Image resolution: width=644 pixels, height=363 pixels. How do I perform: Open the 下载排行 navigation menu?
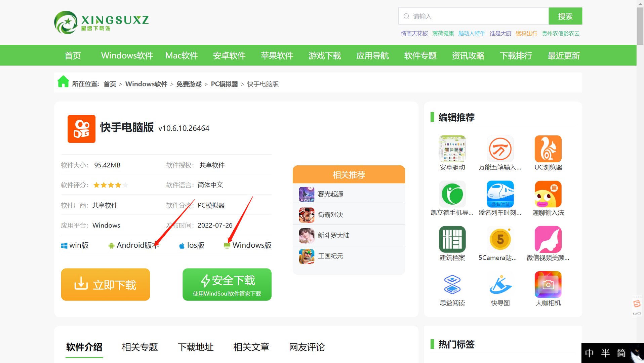click(516, 55)
